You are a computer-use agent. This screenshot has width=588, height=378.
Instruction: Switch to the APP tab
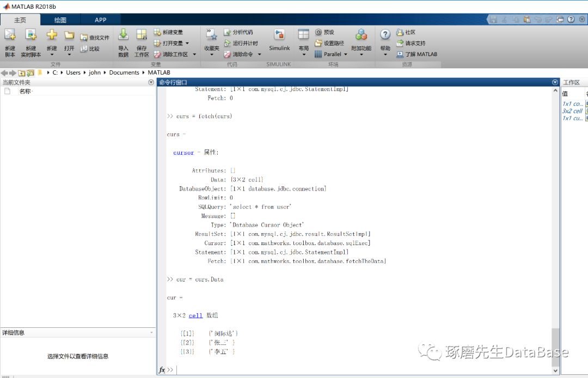[x=101, y=20]
